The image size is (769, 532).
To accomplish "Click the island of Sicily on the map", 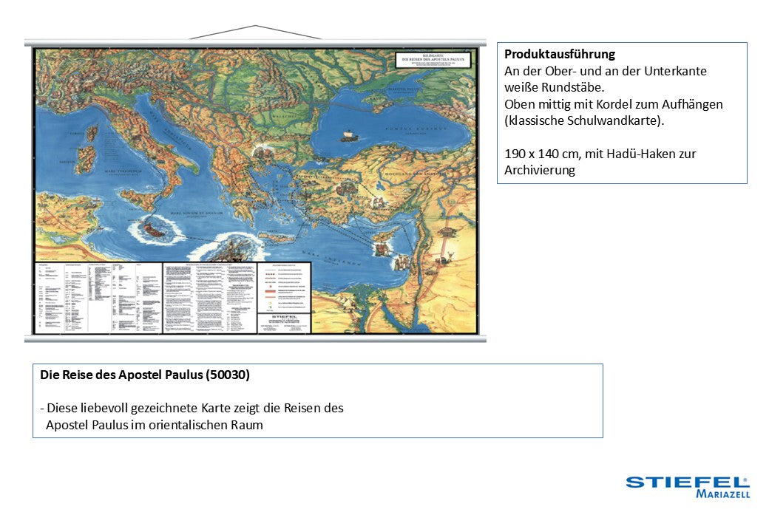I will [x=138, y=198].
